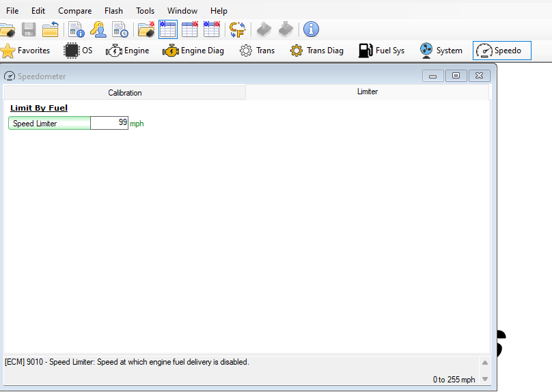Open the Help menu
This screenshot has width=552, height=392.
[219, 11]
